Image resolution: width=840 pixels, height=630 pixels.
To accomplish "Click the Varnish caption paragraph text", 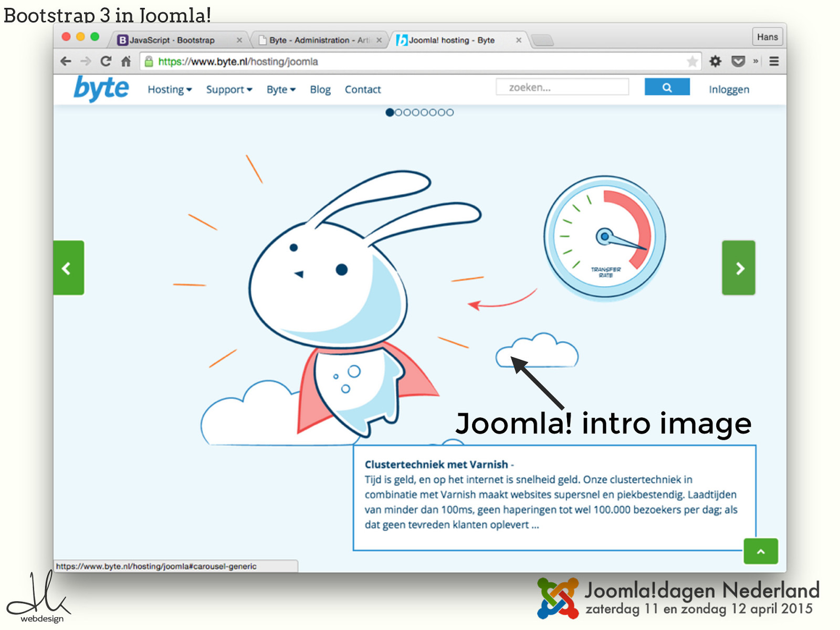I will pos(551,502).
